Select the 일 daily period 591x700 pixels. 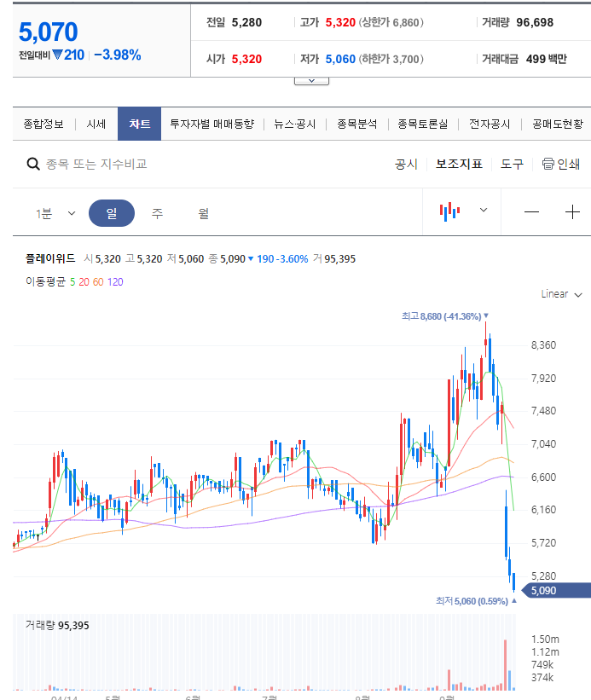click(112, 213)
